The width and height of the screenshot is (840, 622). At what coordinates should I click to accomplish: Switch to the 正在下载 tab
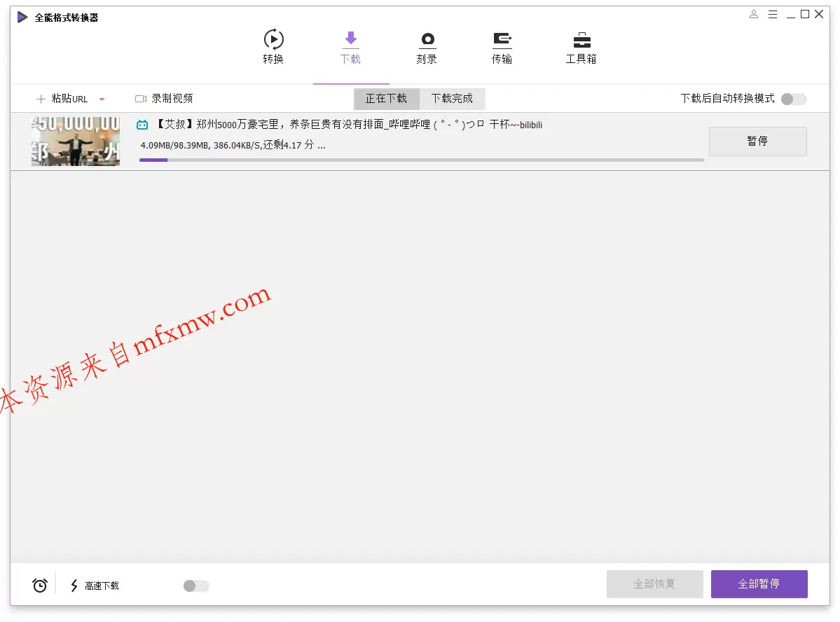point(386,99)
